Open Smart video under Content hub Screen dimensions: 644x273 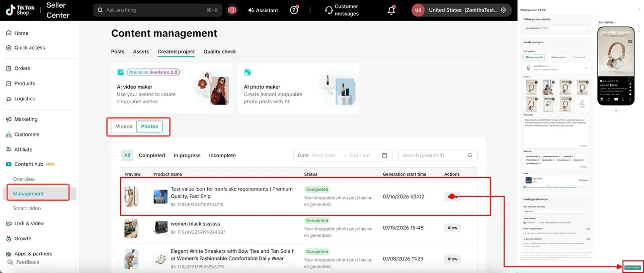27,209
